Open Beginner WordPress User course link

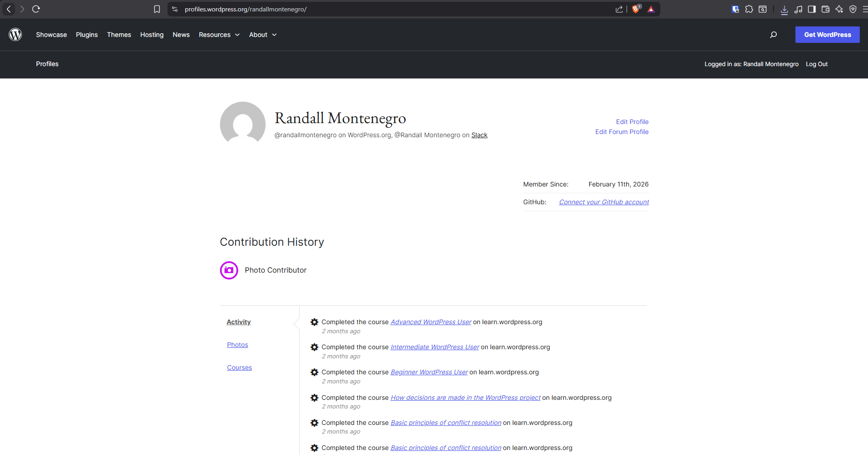(x=429, y=372)
